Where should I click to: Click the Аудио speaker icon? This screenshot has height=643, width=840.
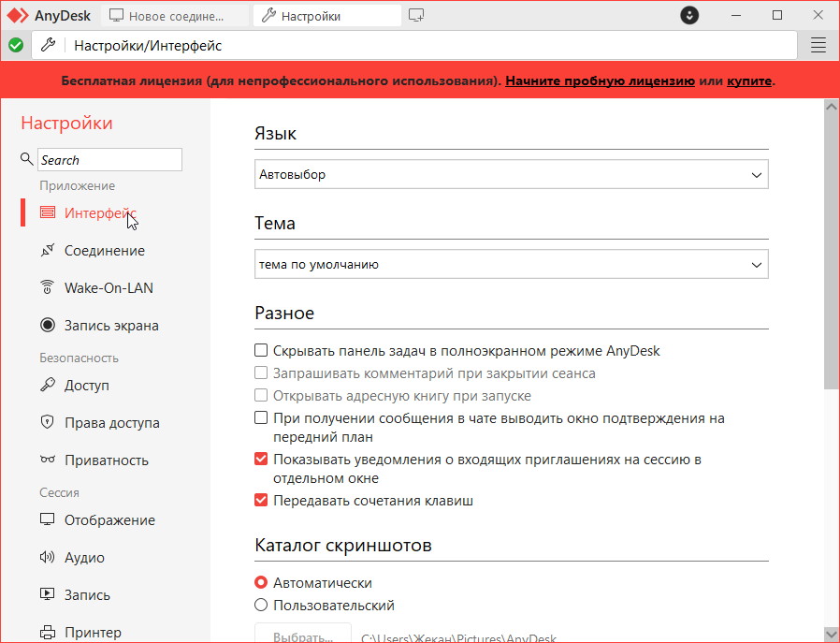48,557
